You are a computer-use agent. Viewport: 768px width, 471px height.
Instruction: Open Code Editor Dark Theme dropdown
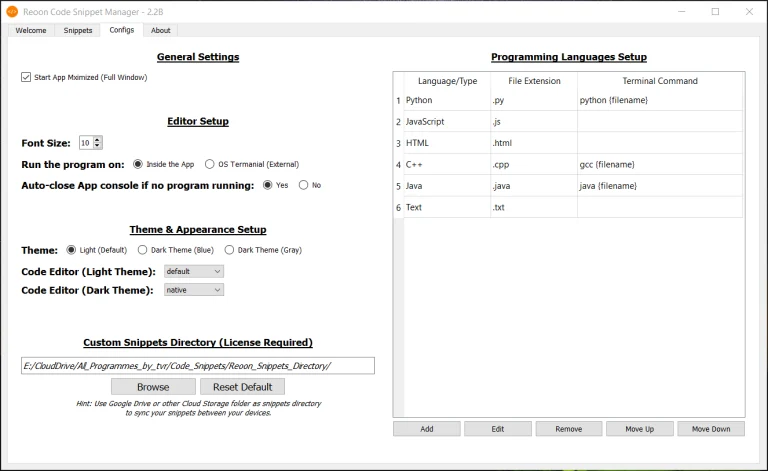[x=194, y=290]
